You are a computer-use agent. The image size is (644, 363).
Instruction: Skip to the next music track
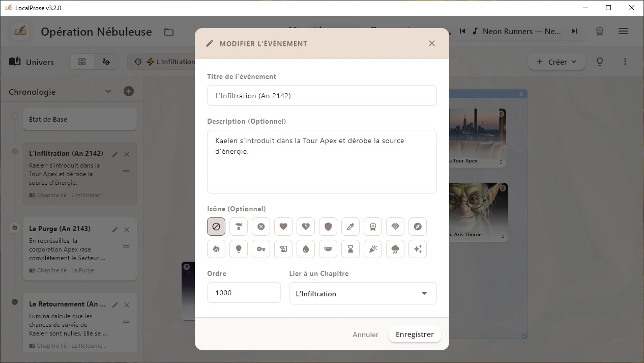click(x=574, y=31)
